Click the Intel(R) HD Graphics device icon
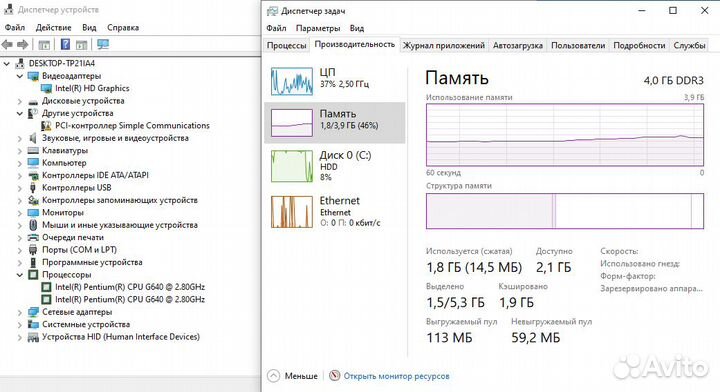 [x=46, y=88]
